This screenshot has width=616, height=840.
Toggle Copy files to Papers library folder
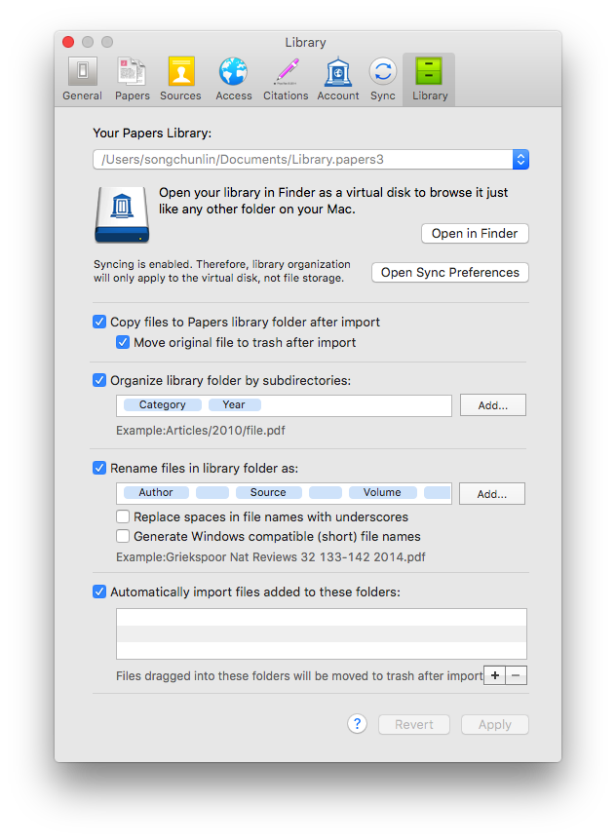point(99,322)
